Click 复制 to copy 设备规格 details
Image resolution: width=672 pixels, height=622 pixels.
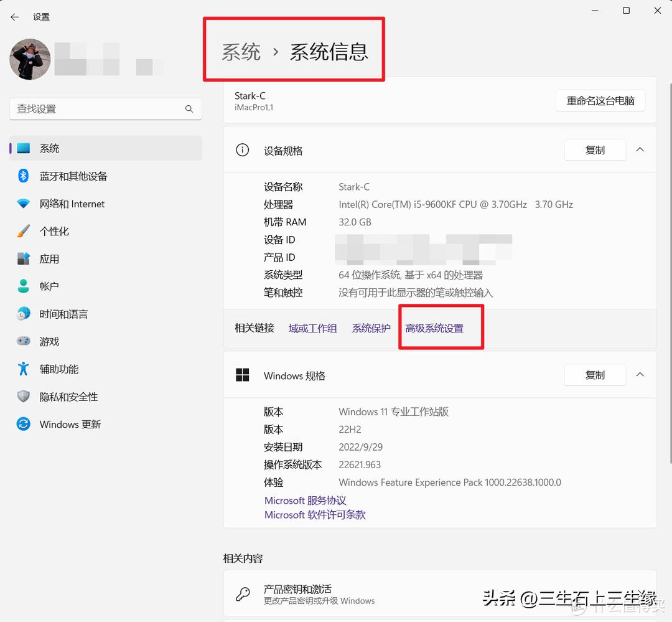595,149
